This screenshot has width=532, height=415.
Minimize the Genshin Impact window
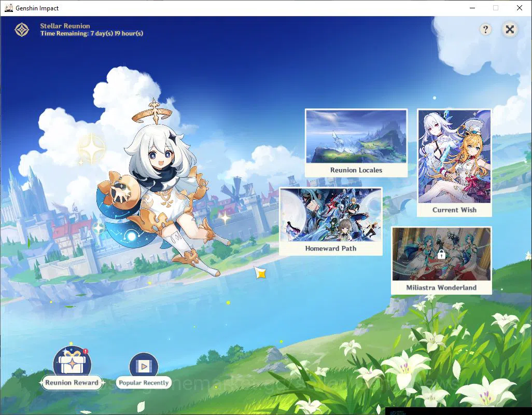pyautogui.click(x=472, y=8)
